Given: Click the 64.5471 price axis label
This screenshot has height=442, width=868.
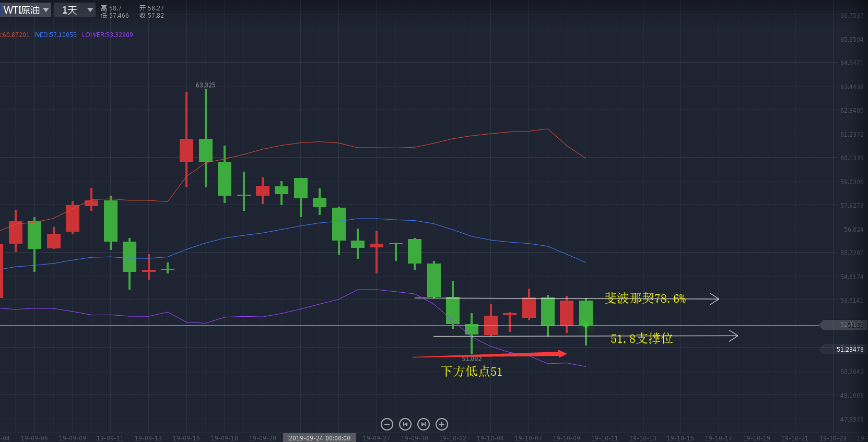Looking at the screenshot, I should tap(852, 63).
